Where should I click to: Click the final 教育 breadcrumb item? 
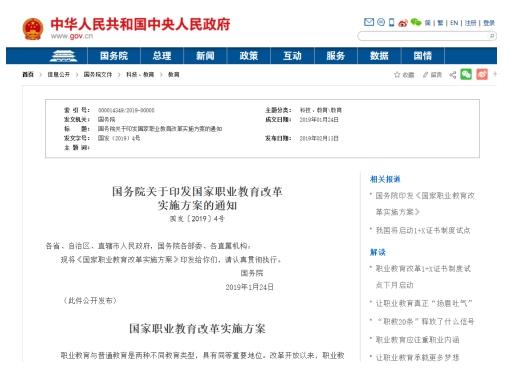(x=174, y=75)
